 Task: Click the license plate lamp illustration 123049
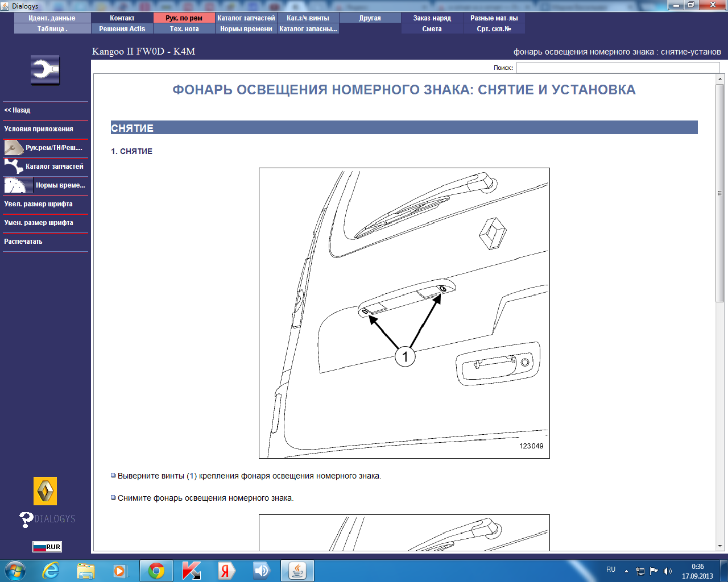tap(404, 313)
